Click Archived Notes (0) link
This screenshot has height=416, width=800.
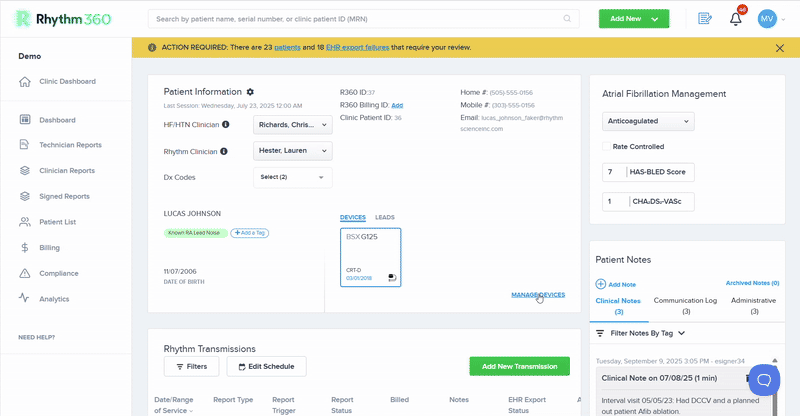click(x=753, y=283)
